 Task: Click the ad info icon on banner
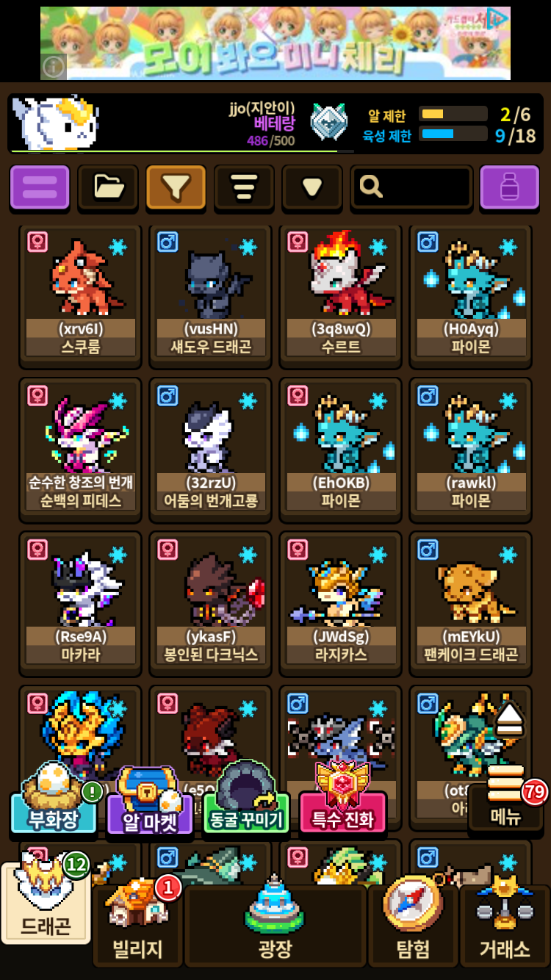tap(54, 67)
